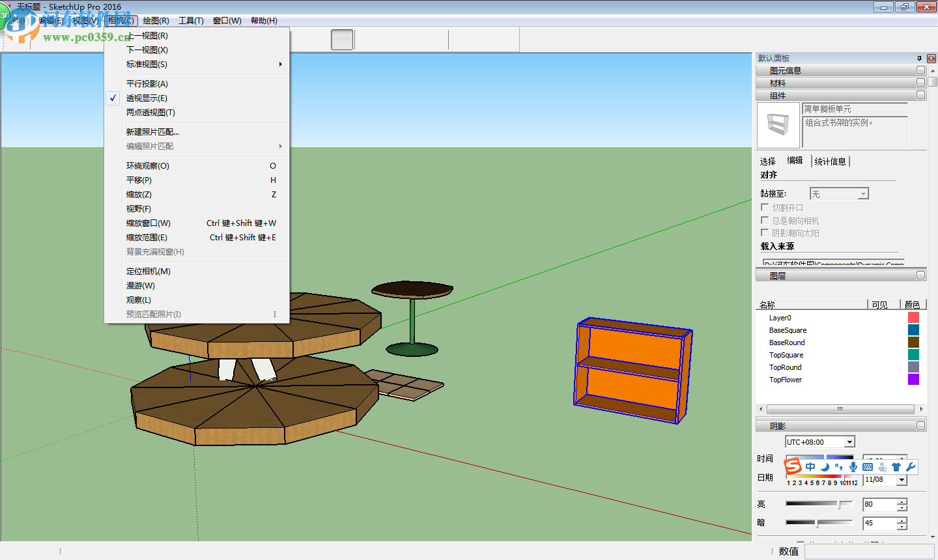Image resolution: width=938 pixels, height=560 pixels.
Task: Open the UTC+08:00 timezone dropdown
Action: [849, 441]
